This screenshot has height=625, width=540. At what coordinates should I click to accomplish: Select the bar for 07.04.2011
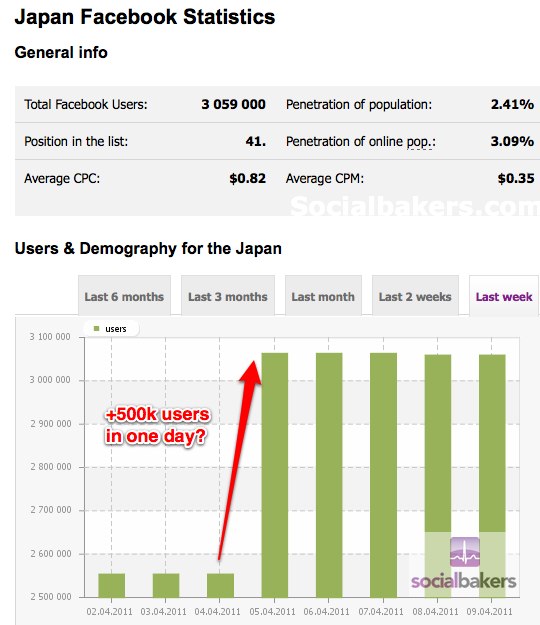coord(383,475)
